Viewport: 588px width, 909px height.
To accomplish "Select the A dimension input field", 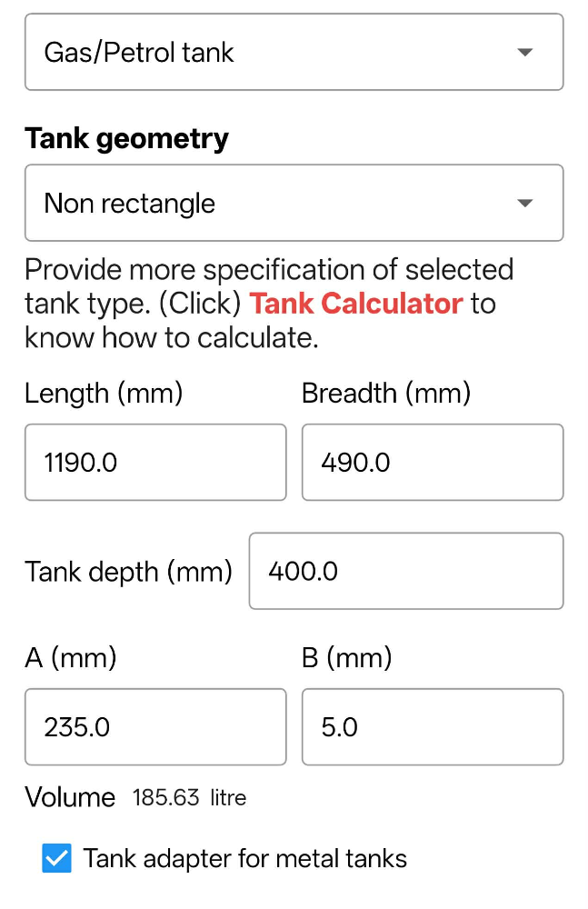I will pyautogui.click(x=154, y=727).
